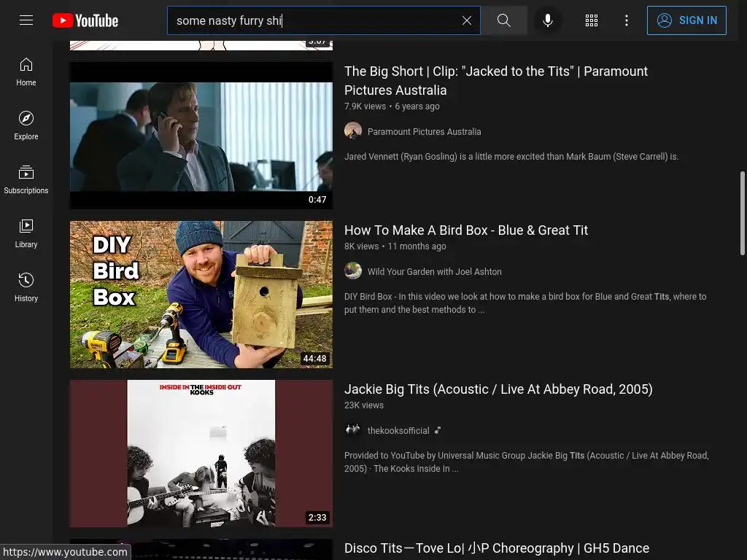Open Library in the sidebar
The image size is (747, 560).
(x=26, y=234)
